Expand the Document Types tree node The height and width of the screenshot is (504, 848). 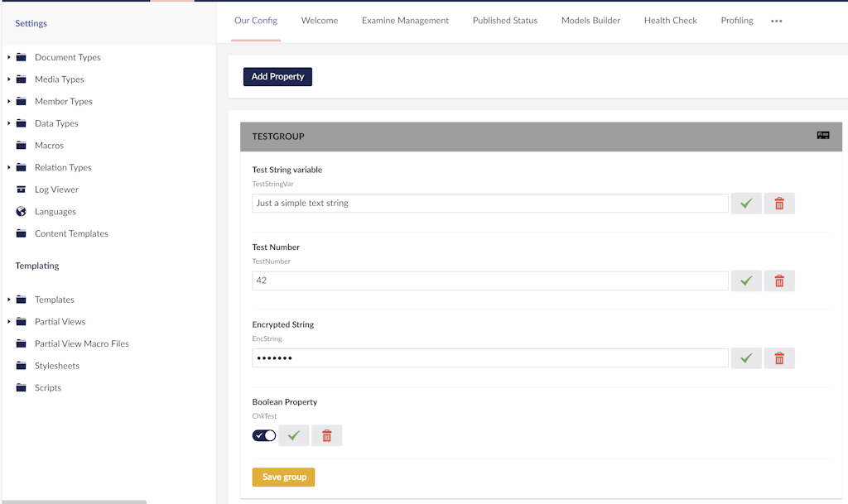[x=8, y=57]
